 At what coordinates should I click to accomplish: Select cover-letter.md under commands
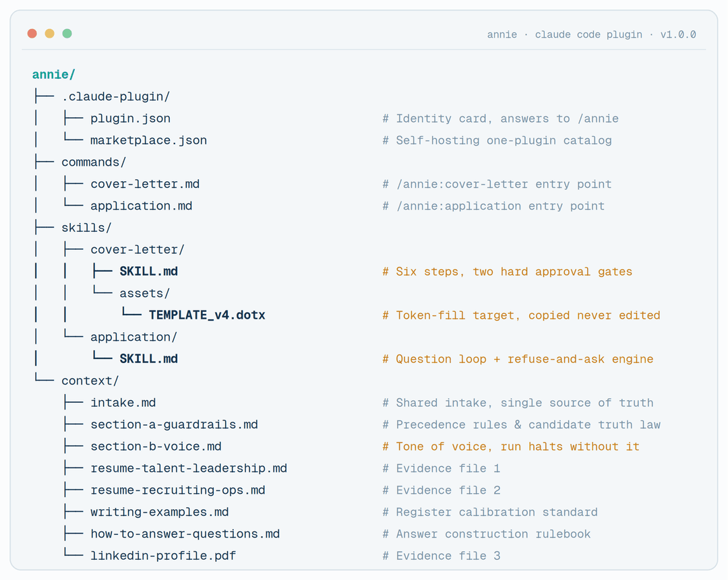tap(145, 184)
